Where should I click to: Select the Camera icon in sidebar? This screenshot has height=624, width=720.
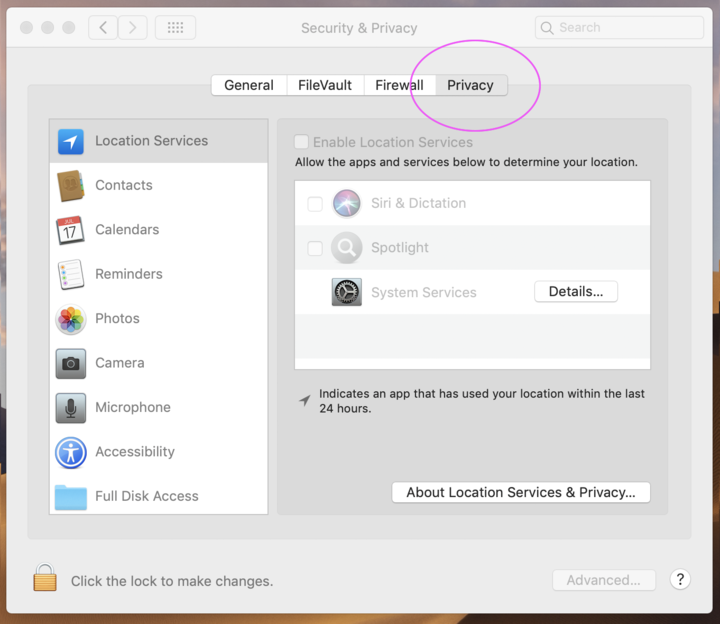70,363
